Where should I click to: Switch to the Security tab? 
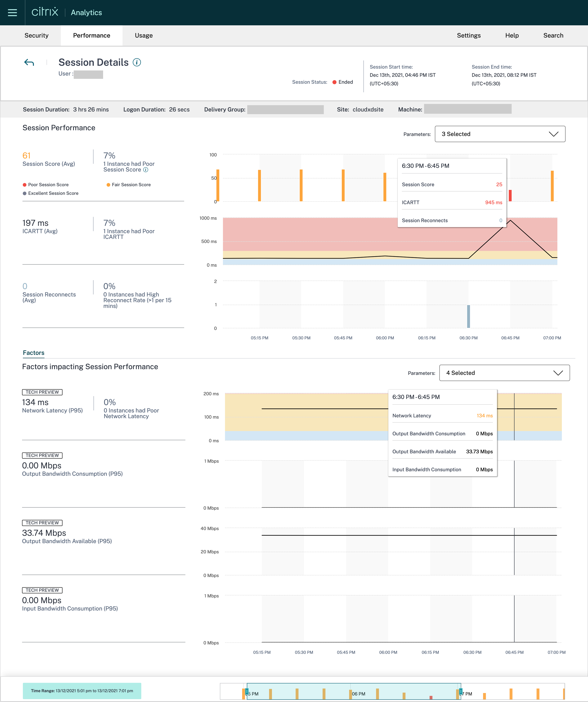36,36
